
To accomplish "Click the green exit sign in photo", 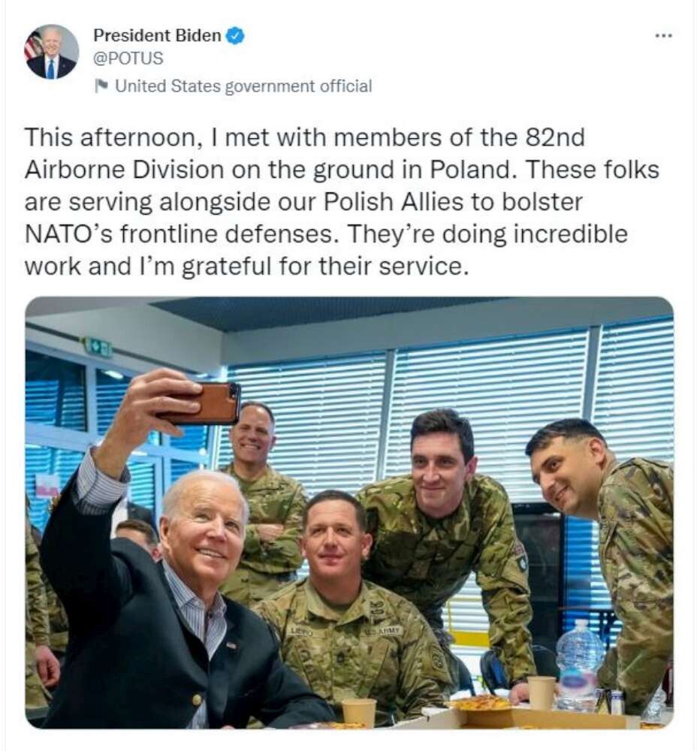I will [x=98, y=347].
